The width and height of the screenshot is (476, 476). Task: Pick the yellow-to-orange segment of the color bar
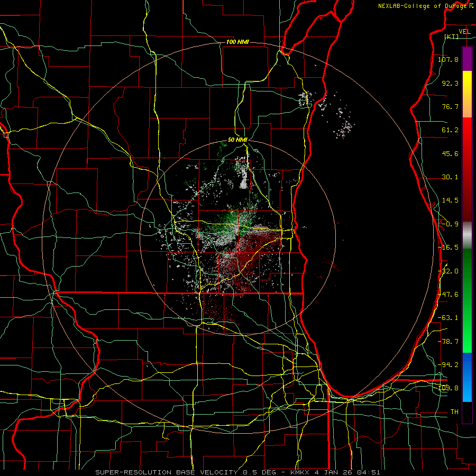[467, 94]
